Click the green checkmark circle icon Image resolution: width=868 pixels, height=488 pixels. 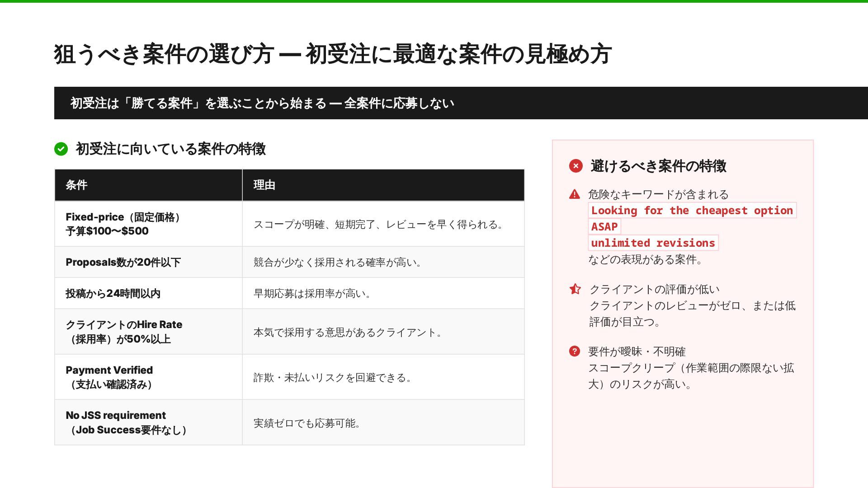tap(61, 149)
